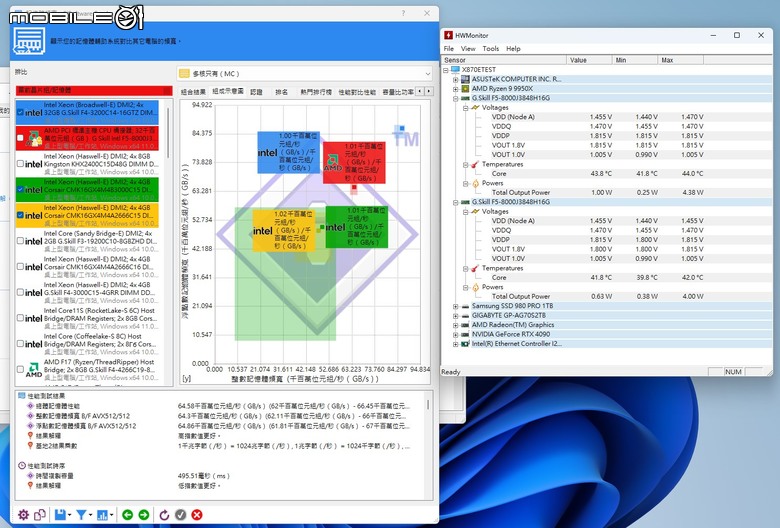Click the Value column header
Image resolution: width=780 pixels, height=528 pixels.
tap(589, 60)
